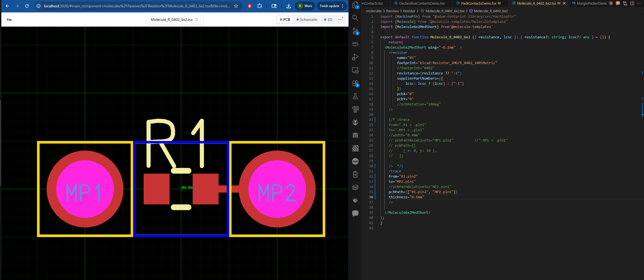The height and width of the screenshot is (280, 644).
Task: Reload the browser page
Action: (27, 6)
